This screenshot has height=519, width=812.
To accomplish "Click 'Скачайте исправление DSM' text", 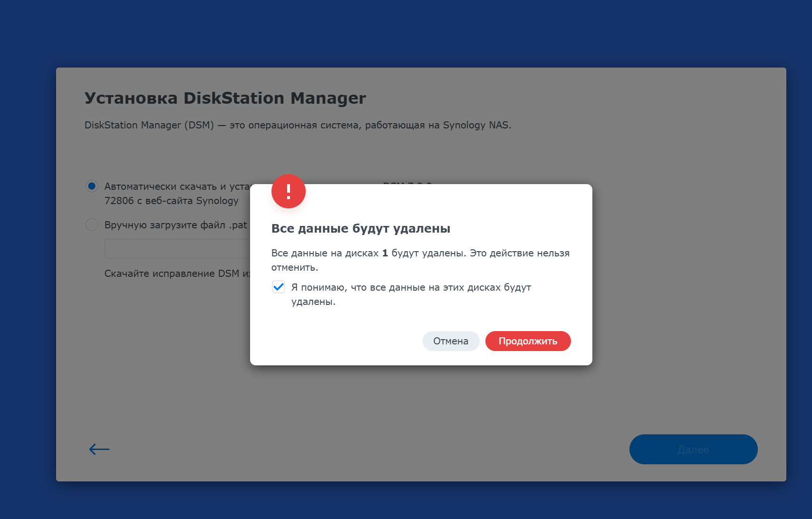I will (x=177, y=274).
